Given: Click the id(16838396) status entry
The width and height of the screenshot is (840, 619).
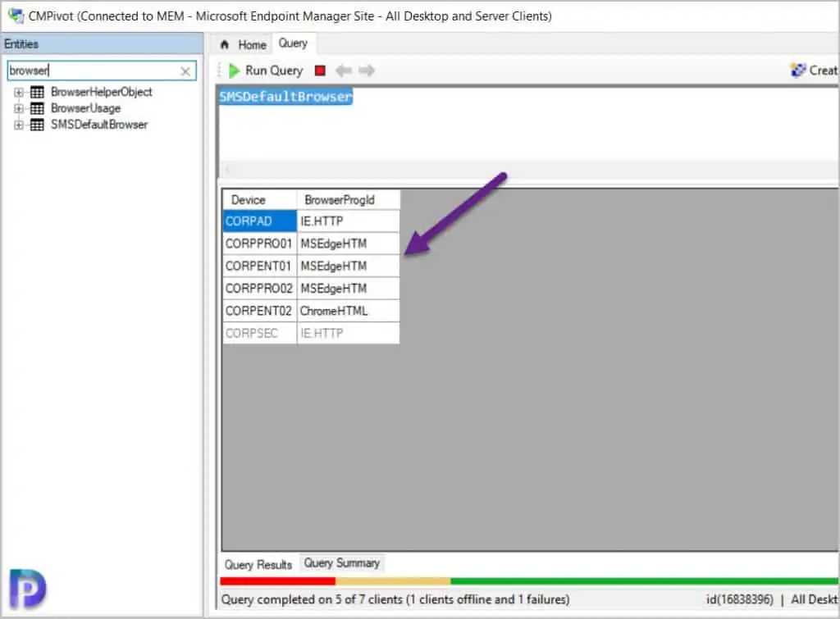Looking at the screenshot, I should [x=740, y=599].
